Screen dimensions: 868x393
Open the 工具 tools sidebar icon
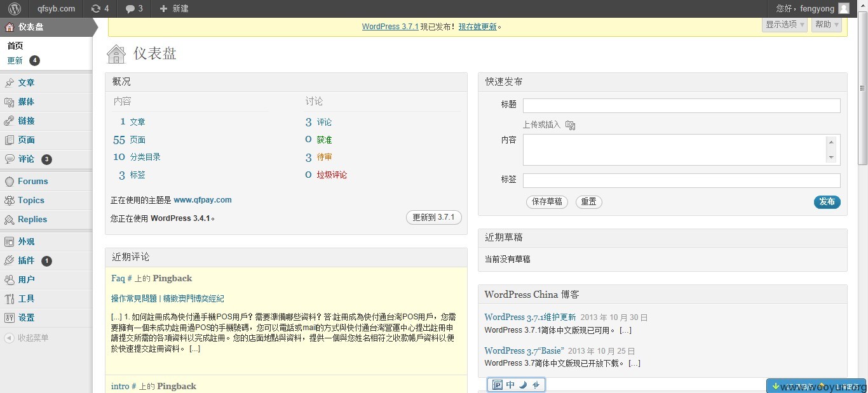(x=9, y=298)
